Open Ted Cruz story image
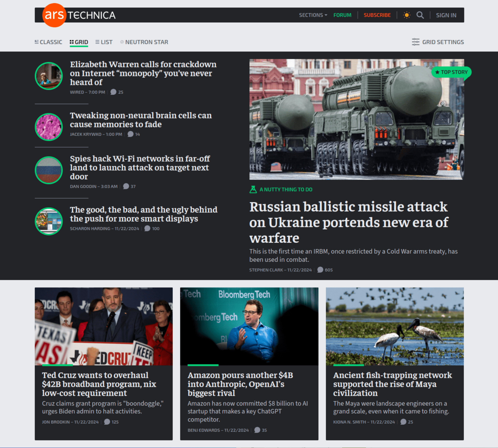498x448 pixels. coord(104,326)
